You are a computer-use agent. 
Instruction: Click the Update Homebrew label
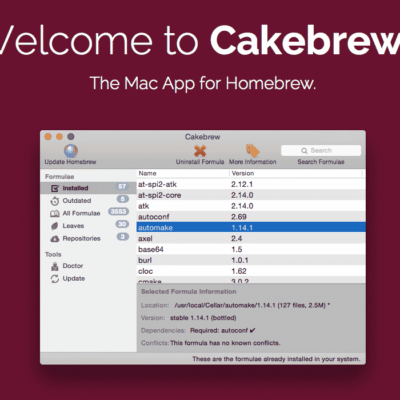(x=70, y=162)
